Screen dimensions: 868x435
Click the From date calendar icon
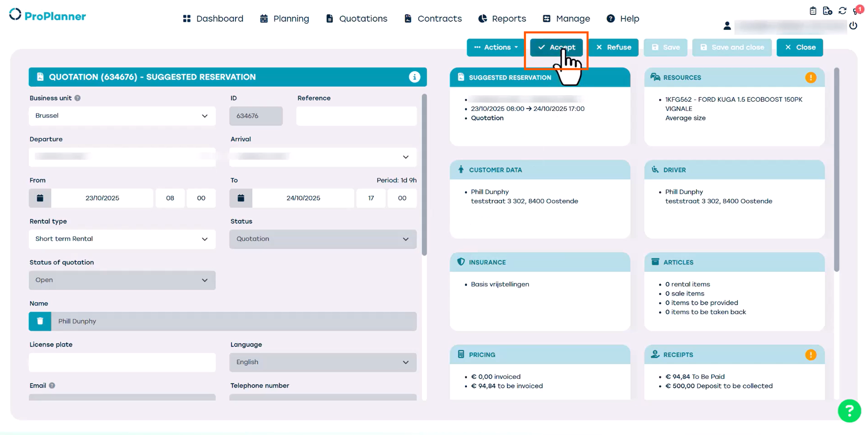tap(40, 198)
